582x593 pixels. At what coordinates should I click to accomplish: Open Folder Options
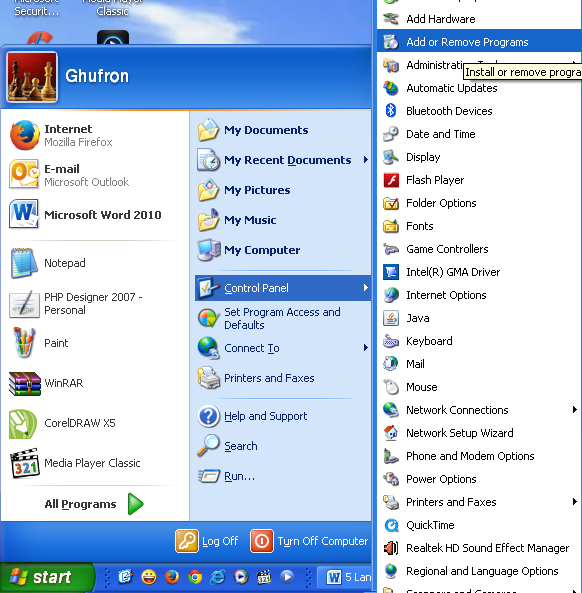click(x=479, y=203)
